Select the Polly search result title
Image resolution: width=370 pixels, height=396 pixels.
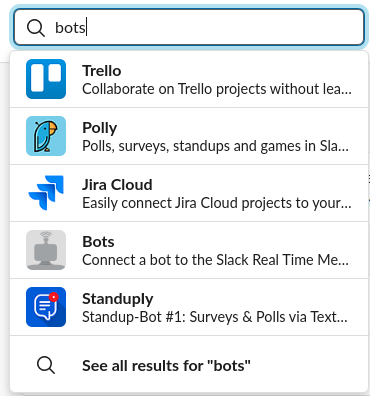tap(100, 128)
